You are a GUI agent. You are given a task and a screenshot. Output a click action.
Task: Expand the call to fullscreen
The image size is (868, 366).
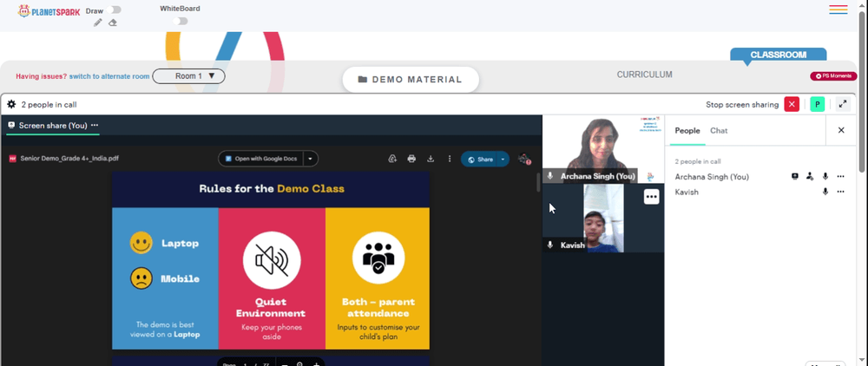click(x=843, y=104)
